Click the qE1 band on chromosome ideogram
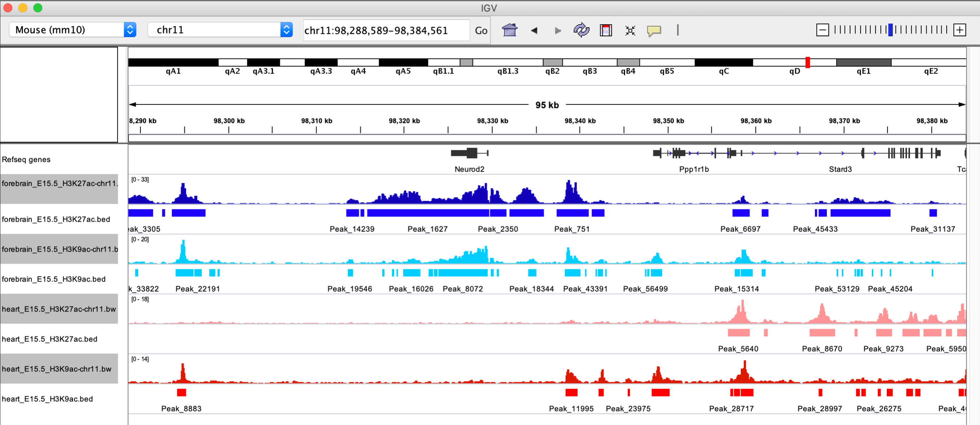Viewport: 980px width, 425px height. point(863,62)
